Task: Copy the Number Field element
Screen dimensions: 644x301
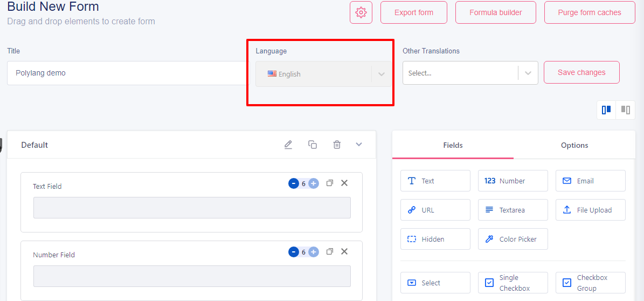Action: tap(329, 252)
